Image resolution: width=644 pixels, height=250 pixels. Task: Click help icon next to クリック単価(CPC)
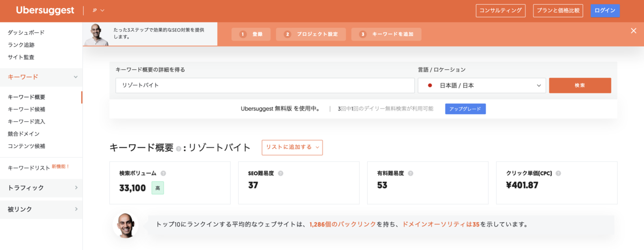pos(558,173)
